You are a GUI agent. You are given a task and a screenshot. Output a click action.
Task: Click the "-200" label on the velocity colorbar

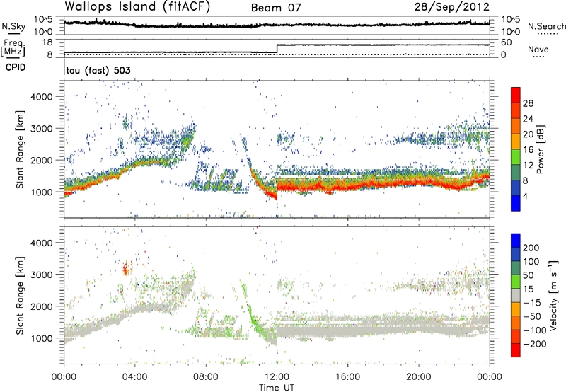535,344
